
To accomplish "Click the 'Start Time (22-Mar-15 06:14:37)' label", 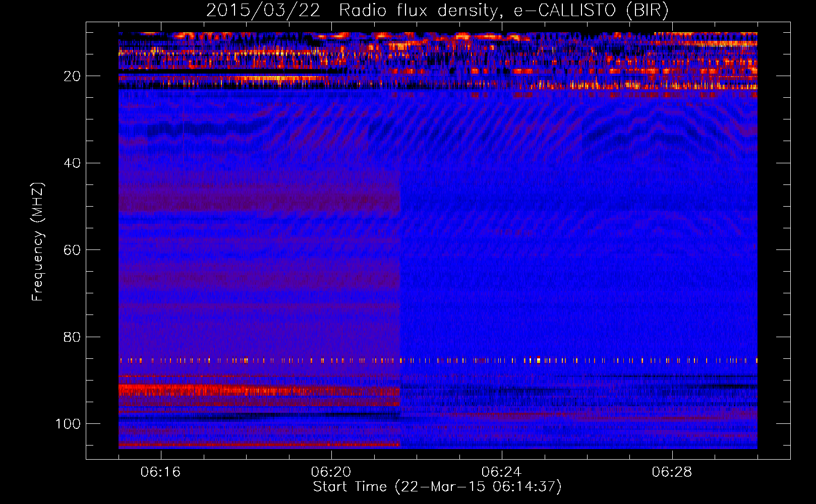I will pyautogui.click(x=437, y=487).
